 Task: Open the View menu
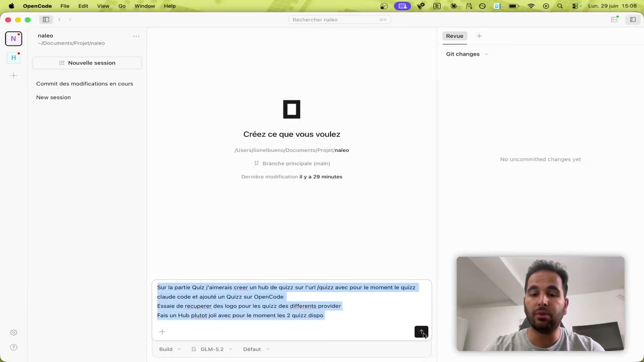[x=103, y=6]
